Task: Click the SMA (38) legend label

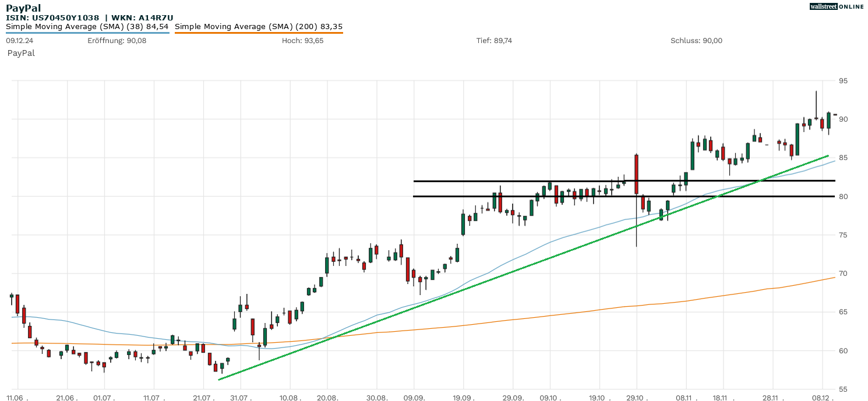Action: coord(87,26)
